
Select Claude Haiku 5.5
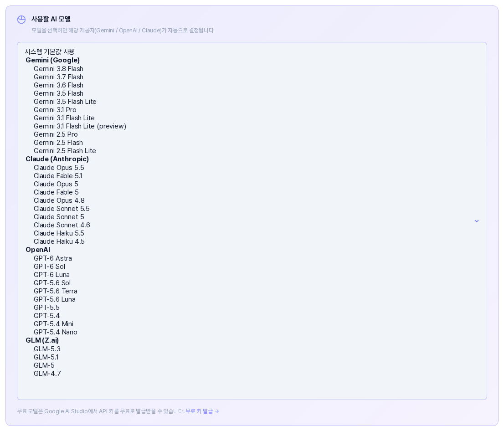59,233
